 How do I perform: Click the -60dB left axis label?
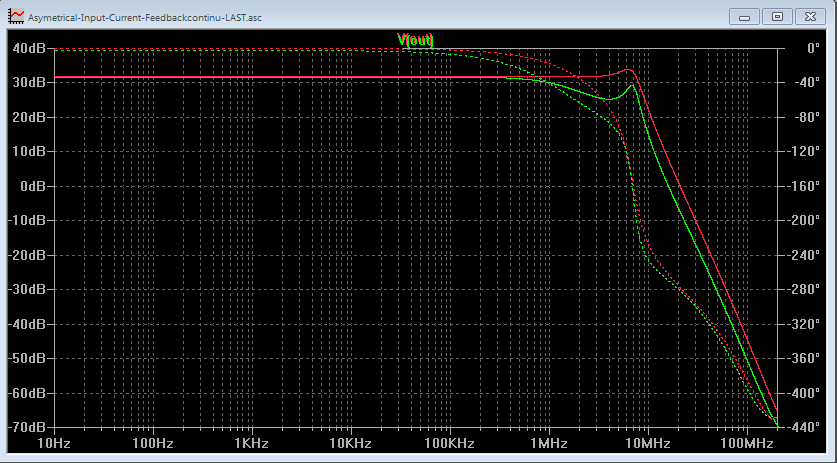(x=27, y=393)
